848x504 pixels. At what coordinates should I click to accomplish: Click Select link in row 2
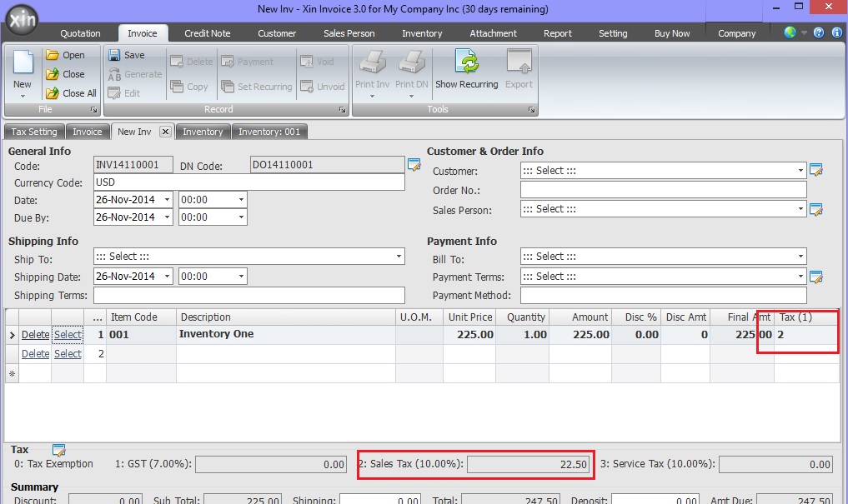tap(68, 354)
